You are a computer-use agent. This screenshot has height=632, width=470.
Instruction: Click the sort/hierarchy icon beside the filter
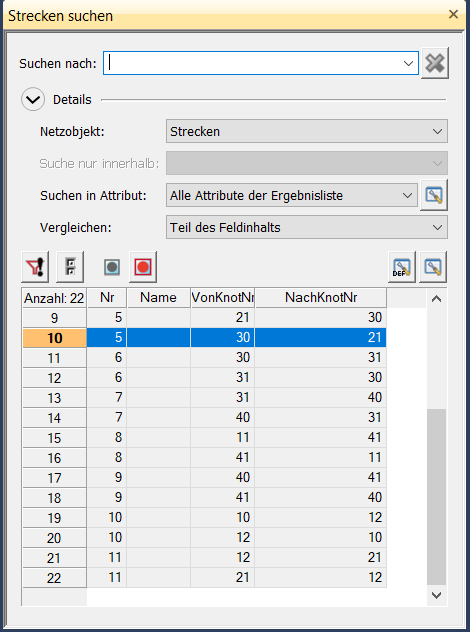coord(70,267)
